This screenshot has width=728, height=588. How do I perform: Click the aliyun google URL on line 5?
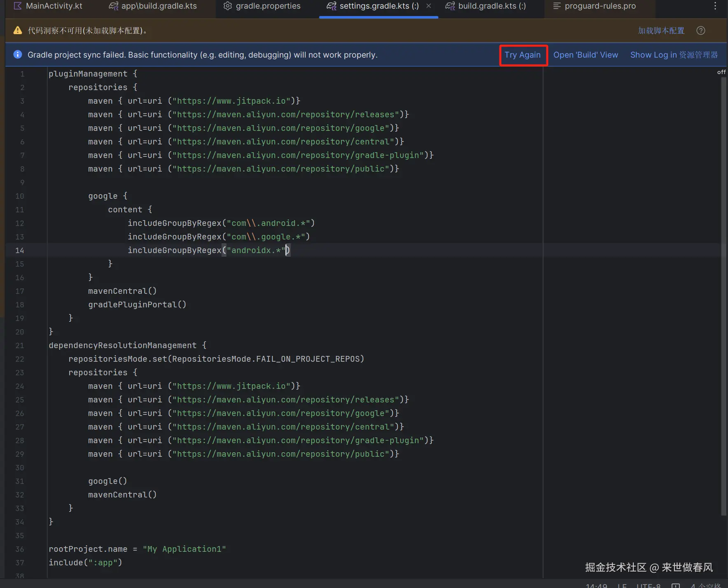tap(281, 128)
